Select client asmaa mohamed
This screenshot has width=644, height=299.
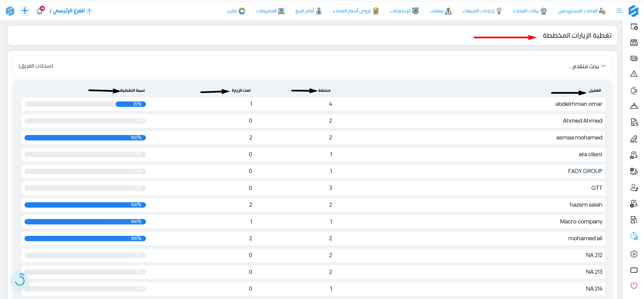pyautogui.click(x=579, y=138)
